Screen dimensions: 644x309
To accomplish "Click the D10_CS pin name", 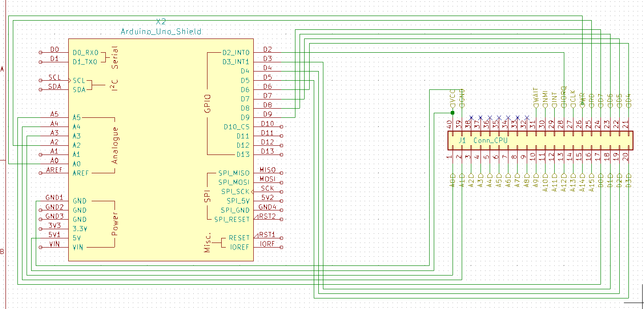I will (x=237, y=127).
